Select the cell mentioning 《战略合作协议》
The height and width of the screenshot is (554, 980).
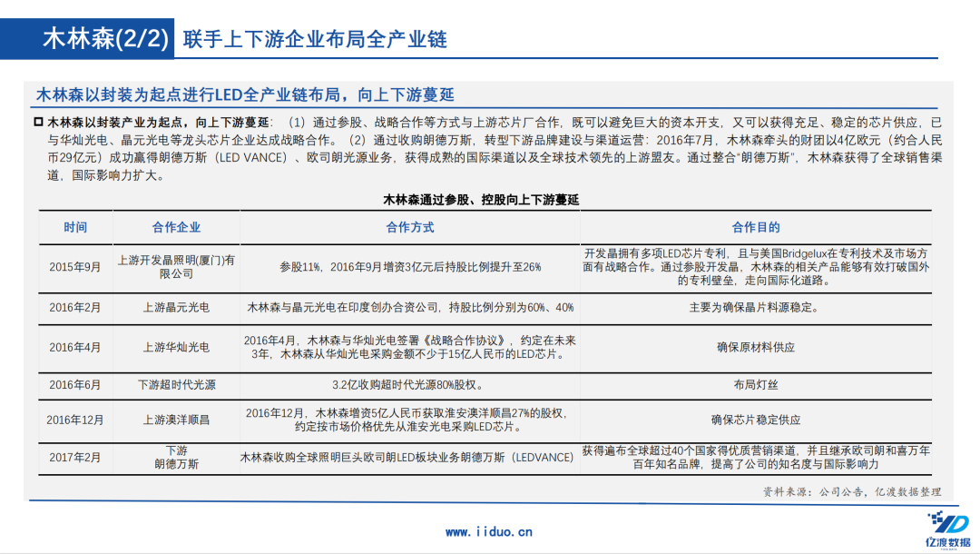pyautogui.click(x=410, y=348)
